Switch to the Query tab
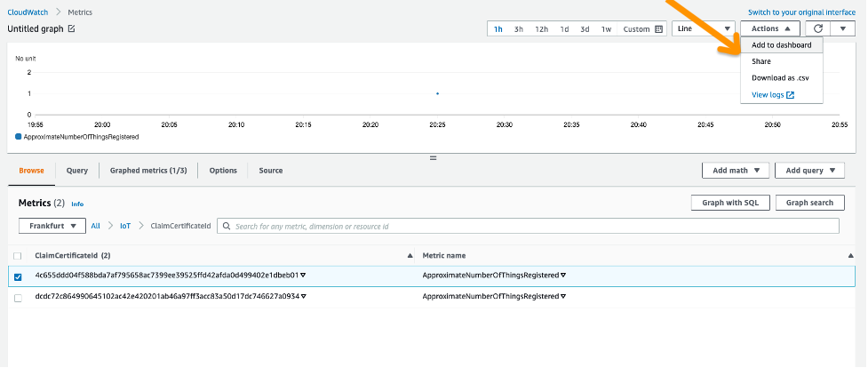The width and height of the screenshot is (868, 368). click(77, 171)
